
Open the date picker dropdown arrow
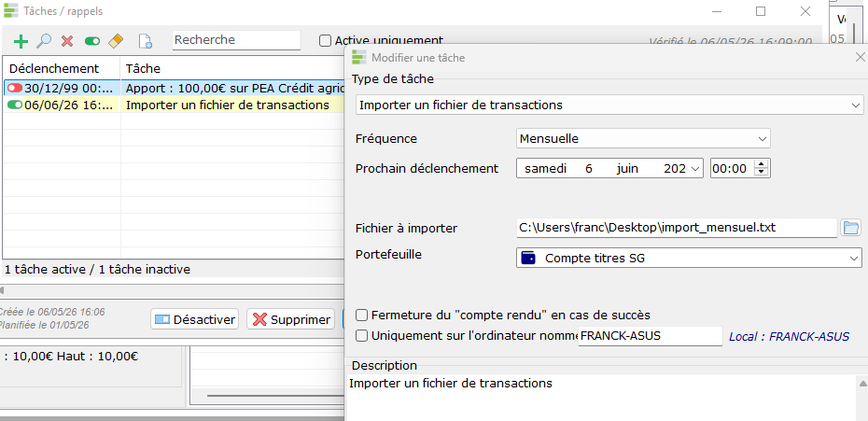tap(695, 168)
